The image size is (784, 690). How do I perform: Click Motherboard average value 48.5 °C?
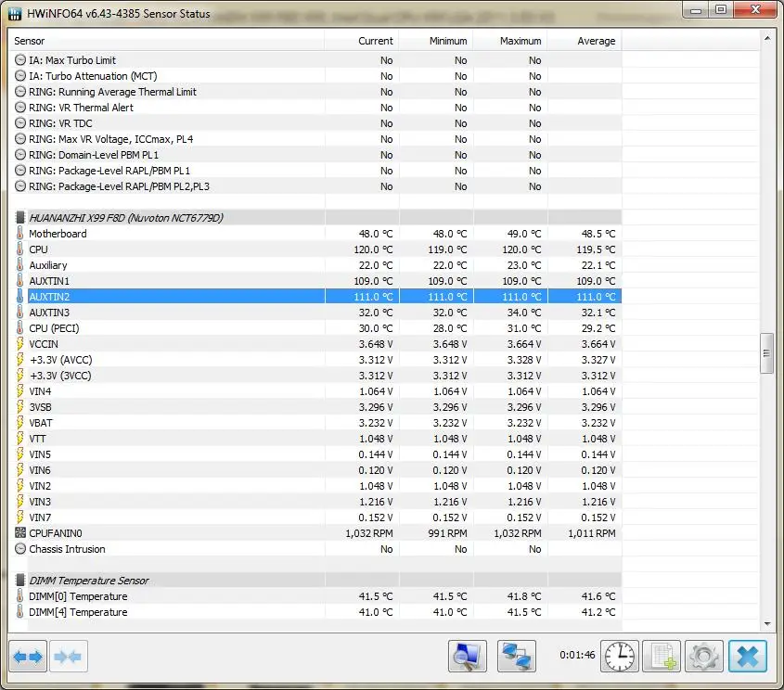point(598,234)
